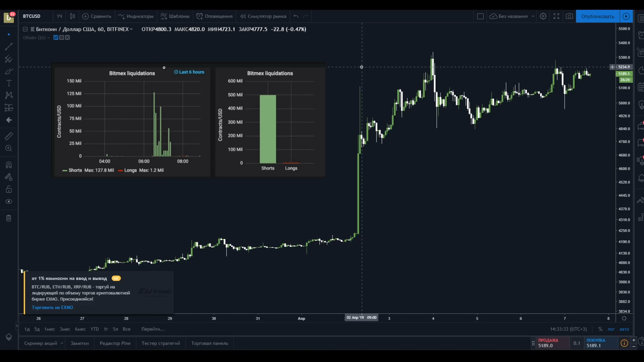Viewport: 644px width, 362px height.
Task: Select the Все full time range
Action: pyautogui.click(x=126, y=329)
